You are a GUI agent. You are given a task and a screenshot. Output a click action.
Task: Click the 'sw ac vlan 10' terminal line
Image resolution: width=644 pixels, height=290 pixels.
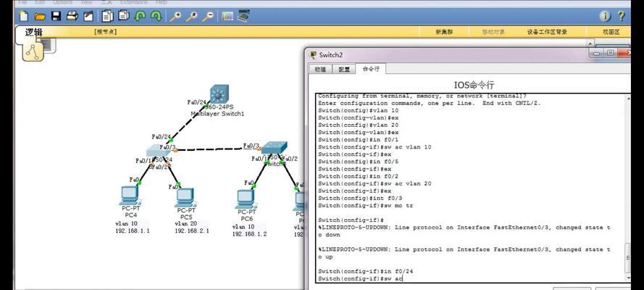pos(375,147)
